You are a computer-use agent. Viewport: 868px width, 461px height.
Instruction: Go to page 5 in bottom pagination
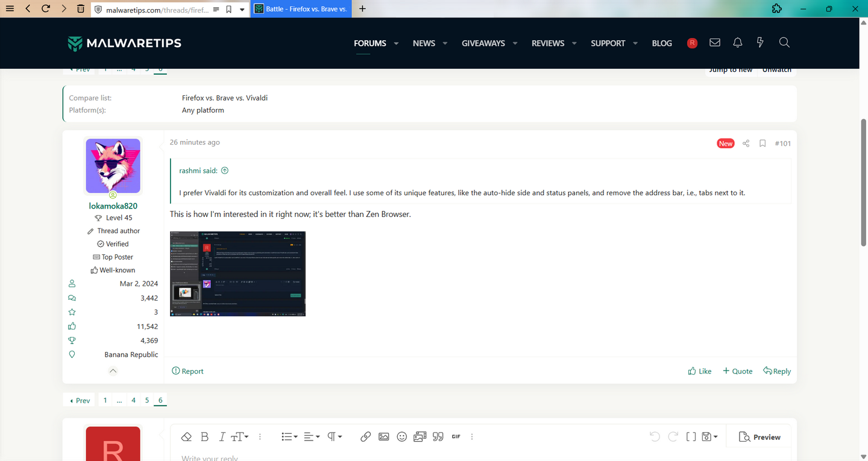[147, 400]
